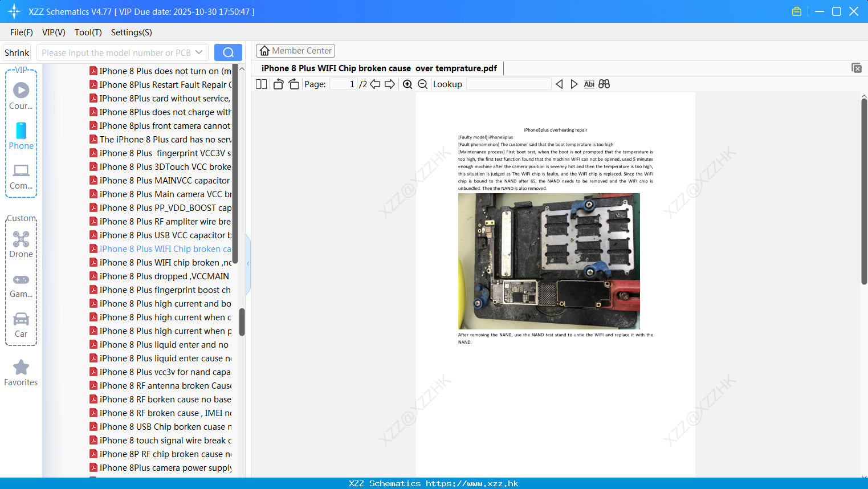
Task: Select the open PDF document tab
Action: 379,68
